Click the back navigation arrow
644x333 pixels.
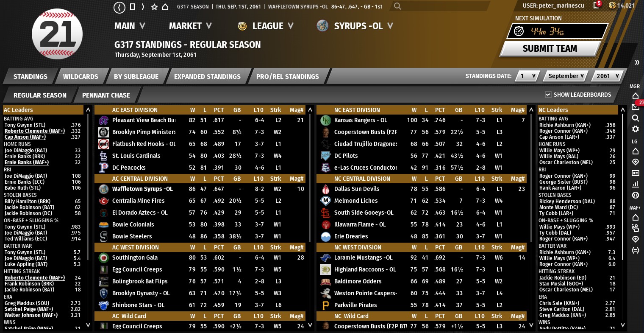120,7
